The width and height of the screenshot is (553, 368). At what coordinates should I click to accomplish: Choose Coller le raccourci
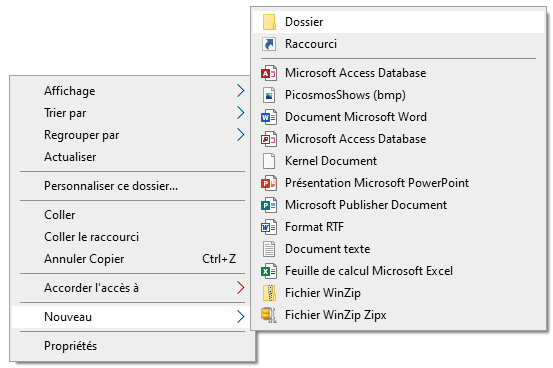[130, 237]
